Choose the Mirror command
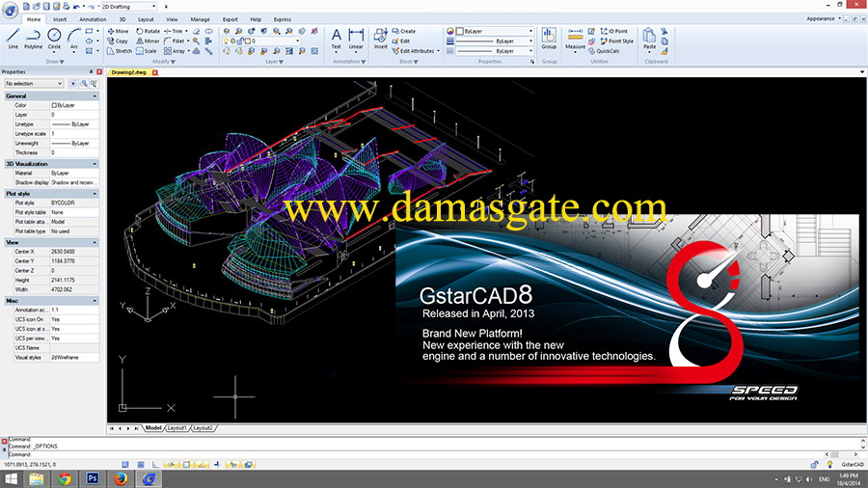The height and width of the screenshot is (488, 868). pos(148,41)
